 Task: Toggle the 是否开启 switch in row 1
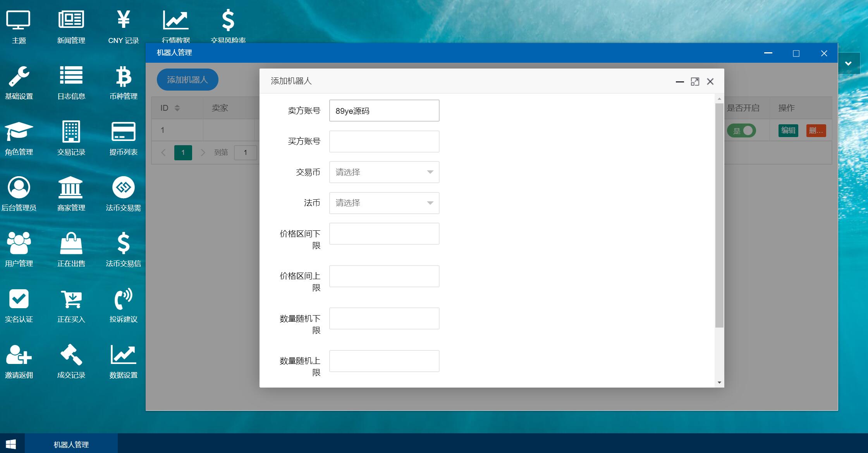point(741,130)
